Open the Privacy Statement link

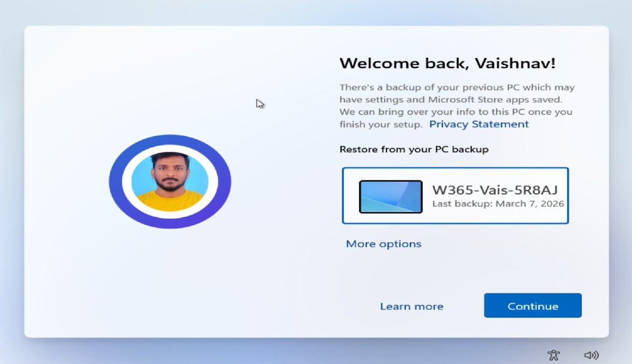479,124
